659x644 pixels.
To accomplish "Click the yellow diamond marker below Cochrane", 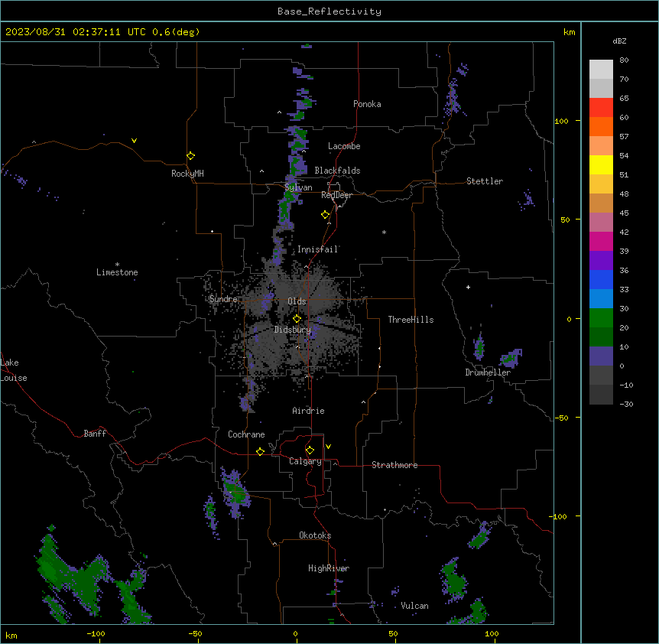I will (260, 451).
